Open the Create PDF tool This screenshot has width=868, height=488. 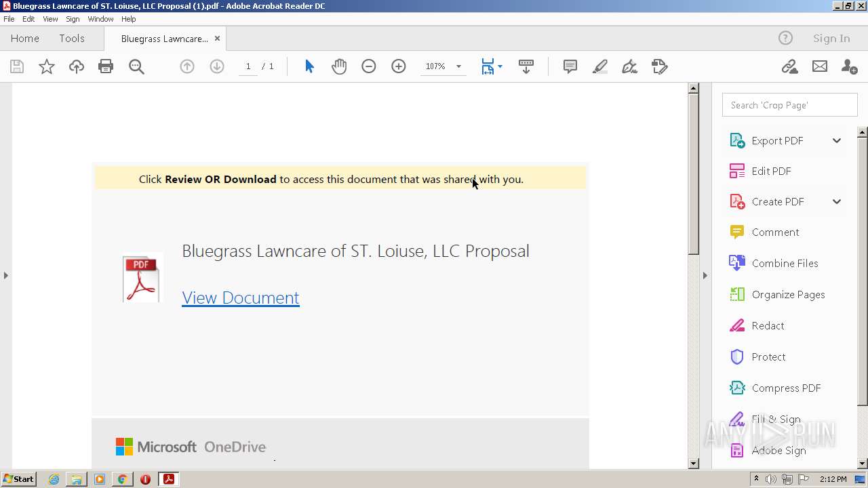[778, 201]
